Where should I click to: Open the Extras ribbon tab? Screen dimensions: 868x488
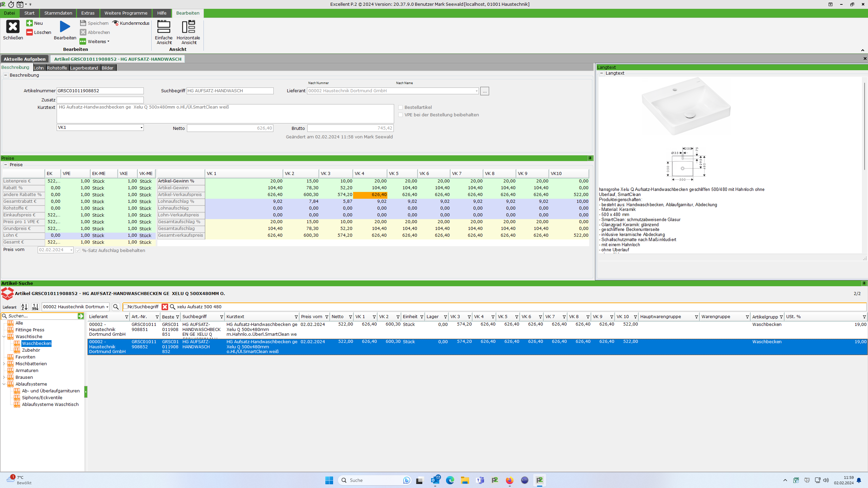pyautogui.click(x=88, y=13)
